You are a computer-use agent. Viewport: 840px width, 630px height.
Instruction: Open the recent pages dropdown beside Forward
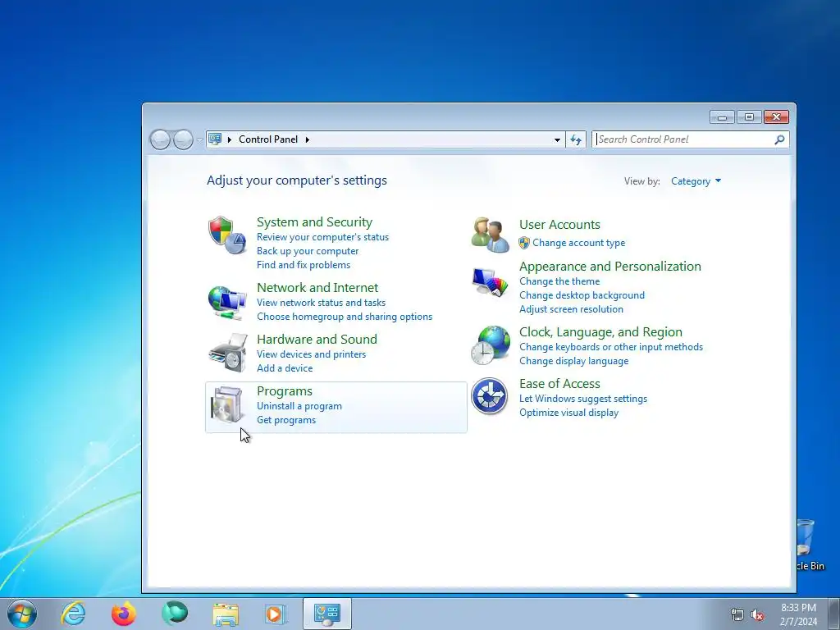click(x=199, y=139)
